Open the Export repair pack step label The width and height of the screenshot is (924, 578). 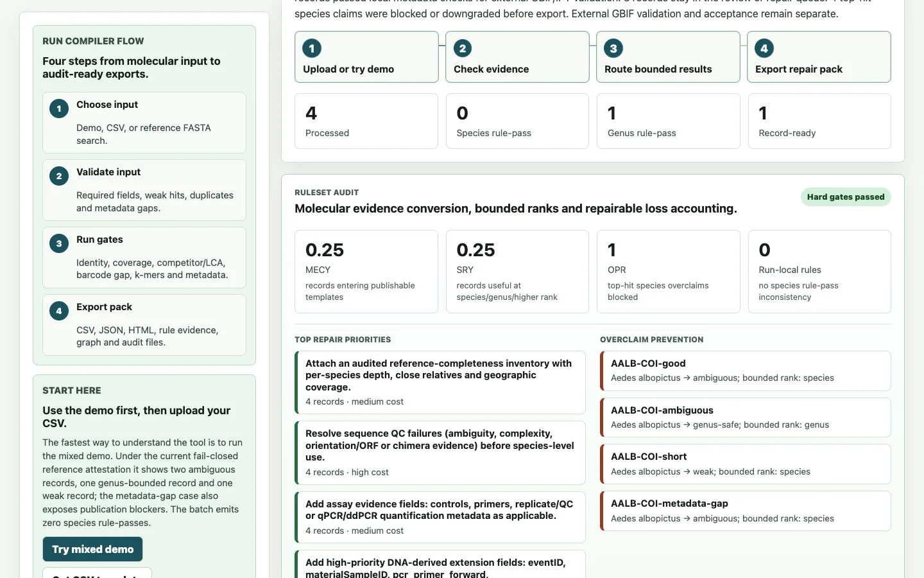[799, 69]
